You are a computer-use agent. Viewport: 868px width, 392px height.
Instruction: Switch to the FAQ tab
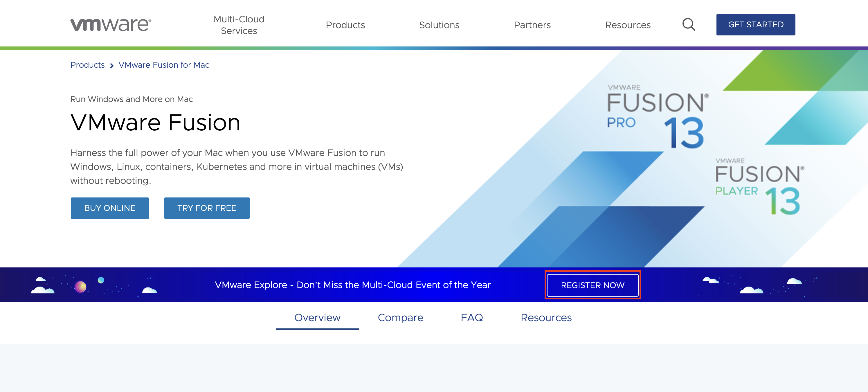click(472, 317)
